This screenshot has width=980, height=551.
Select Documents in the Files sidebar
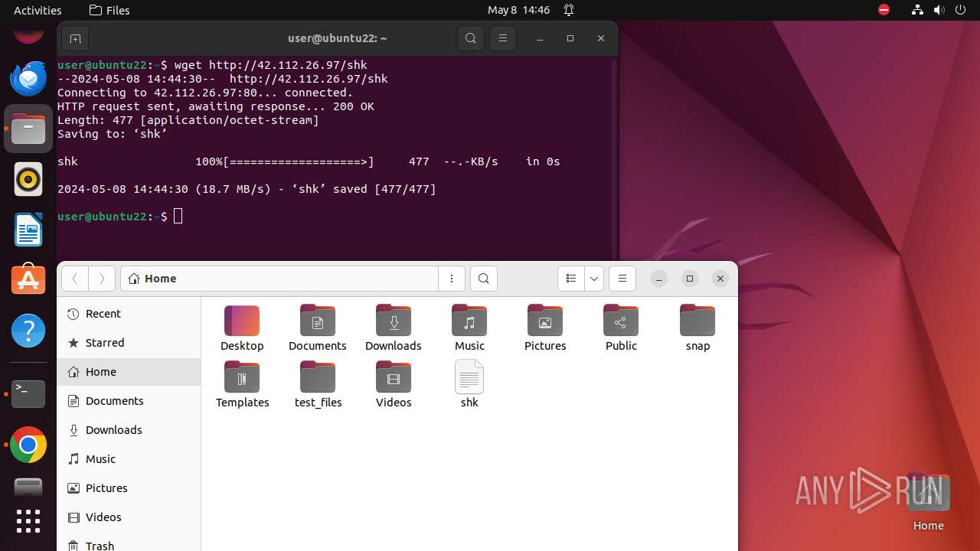tap(129, 401)
